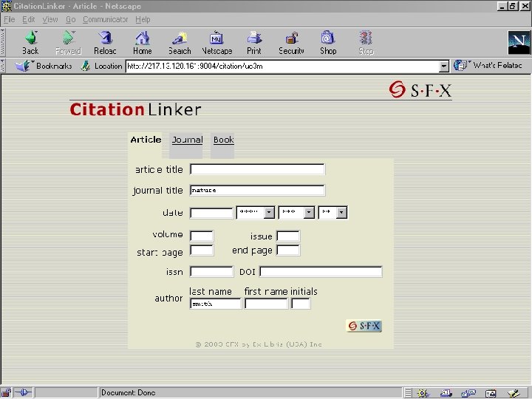Open the Help menu
Viewport: 532px width, 399px height.
pyautogui.click(x=143, y=20)
